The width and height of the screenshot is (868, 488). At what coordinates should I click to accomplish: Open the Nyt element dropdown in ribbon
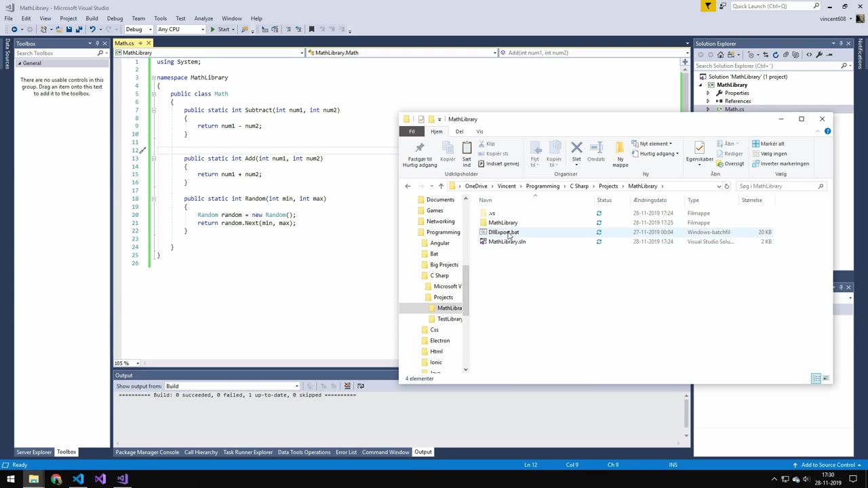pos(651,144)
